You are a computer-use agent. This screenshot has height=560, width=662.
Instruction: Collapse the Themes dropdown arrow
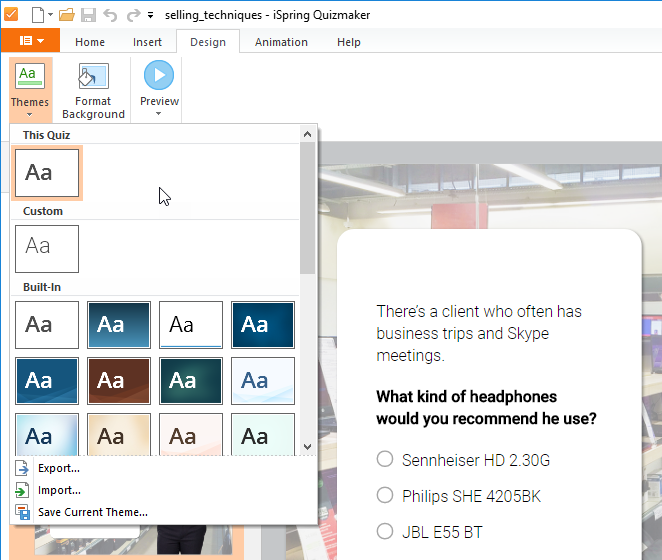tap(30, 115)
